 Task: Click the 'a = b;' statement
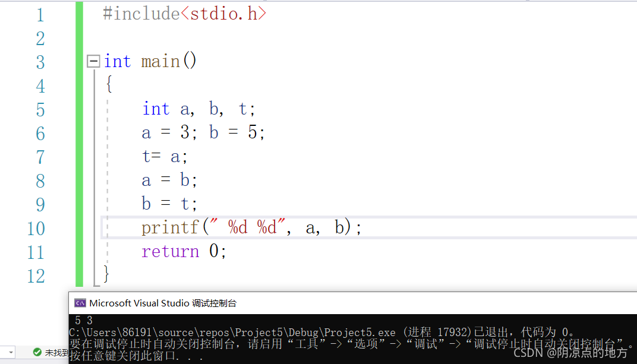[169, 180]
